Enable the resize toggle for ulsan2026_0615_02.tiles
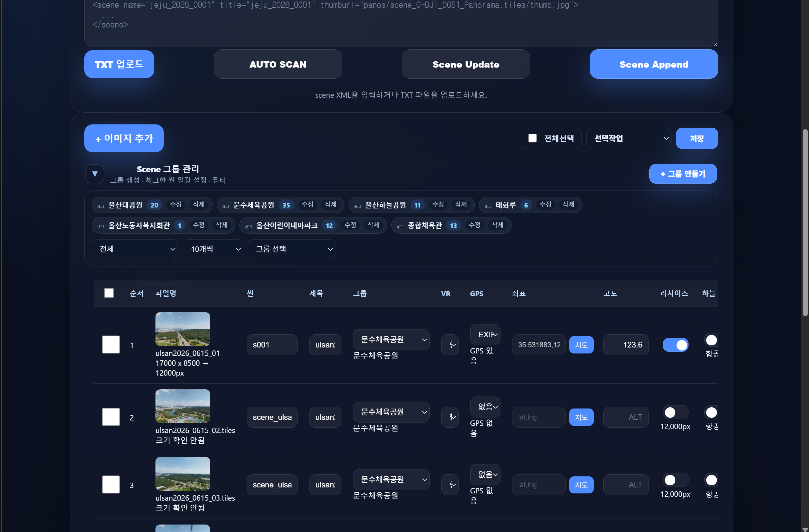Viewport: 809px width, 532px height. click(x=676, y=413)
